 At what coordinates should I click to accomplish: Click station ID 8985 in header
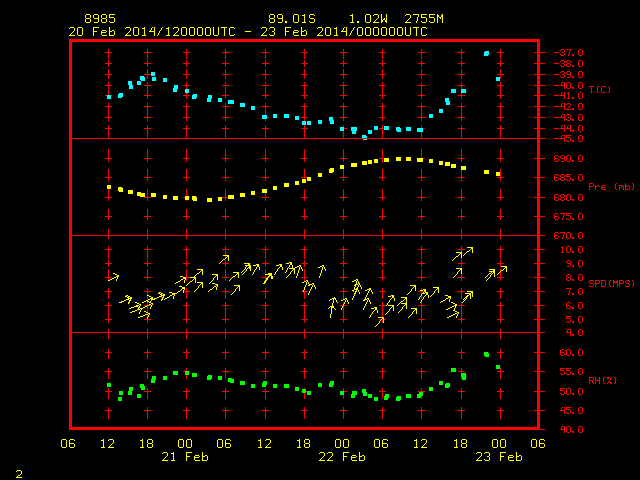tap(100, 19)
